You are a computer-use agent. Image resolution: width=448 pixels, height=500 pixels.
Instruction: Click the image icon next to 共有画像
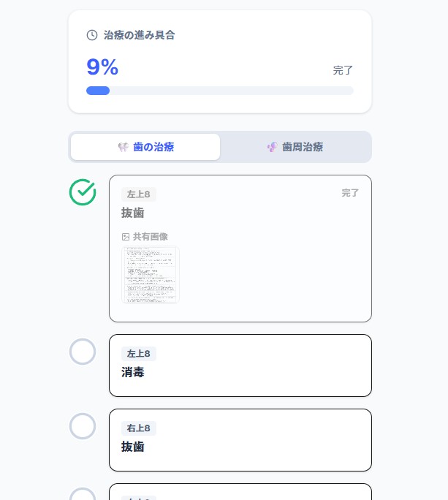click(x=126, y=237)
